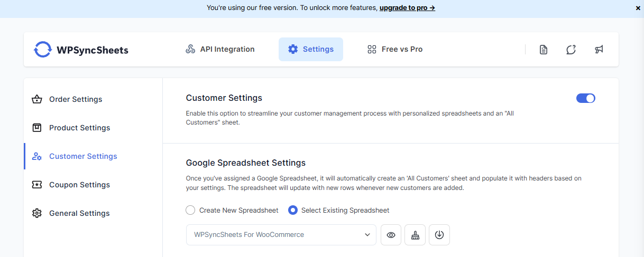Click the download arrow icon button
644x257 pixels.
439,235
